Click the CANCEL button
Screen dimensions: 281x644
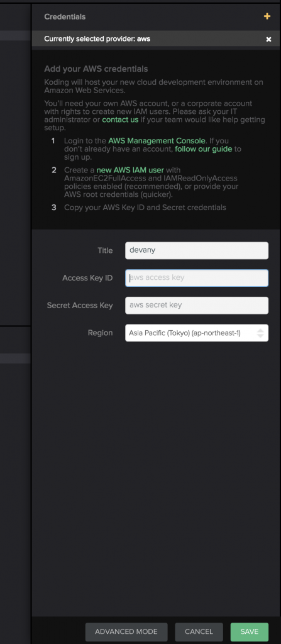199,631
